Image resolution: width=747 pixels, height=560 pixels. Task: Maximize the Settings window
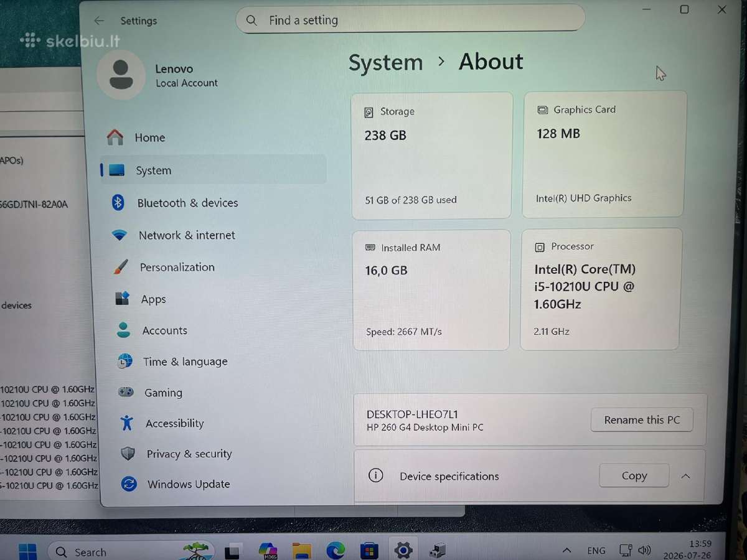click(684, 9)
